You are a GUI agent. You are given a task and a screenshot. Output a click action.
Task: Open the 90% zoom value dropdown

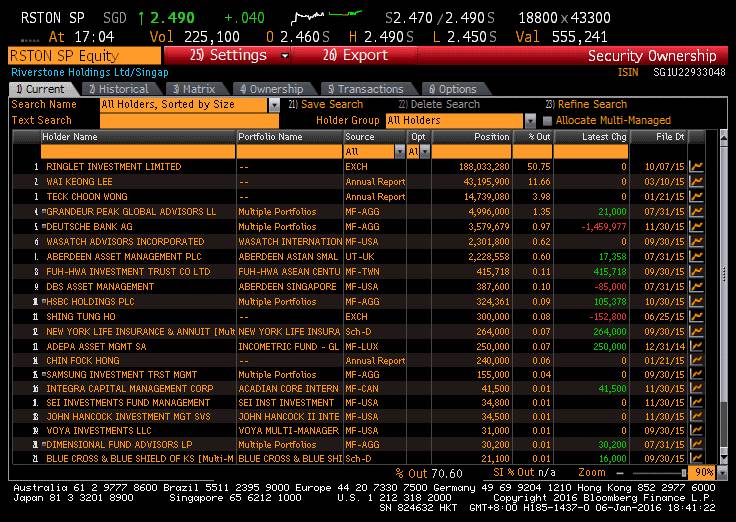tap(722, 473)
